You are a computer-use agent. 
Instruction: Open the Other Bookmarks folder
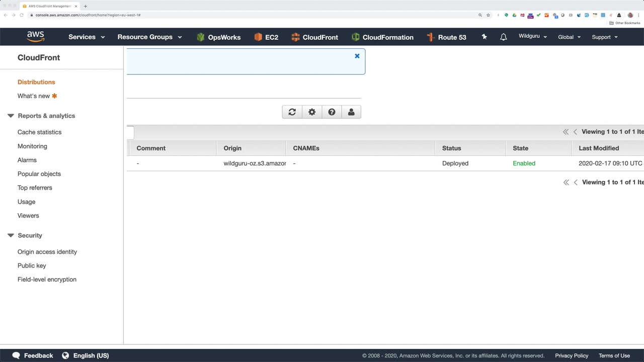[x=625, y=23]
